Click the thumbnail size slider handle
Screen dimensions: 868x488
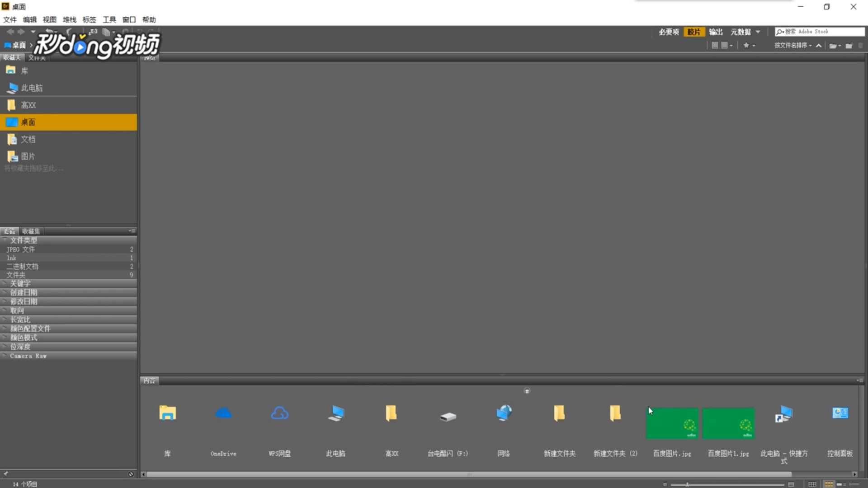687,484
